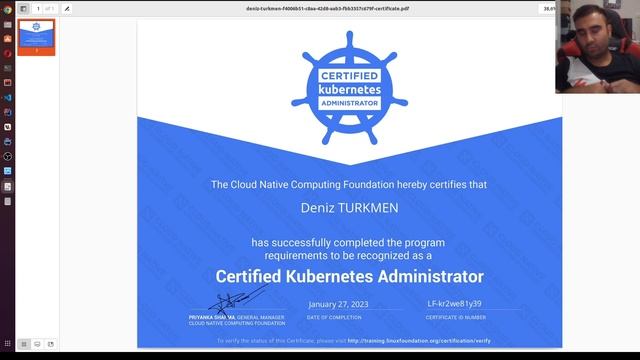Open Ubuntu Software from the dock

click(x=7, y=39)
